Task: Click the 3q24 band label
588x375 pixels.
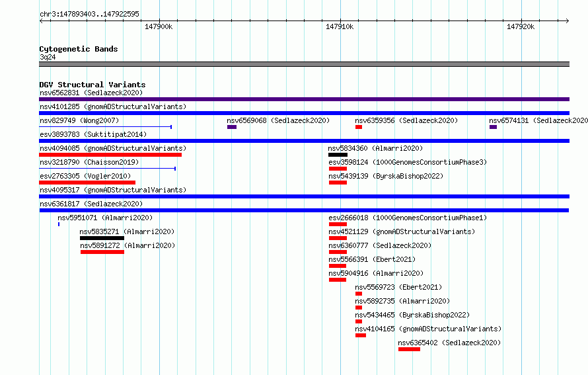Action: (x=48, y=57)
